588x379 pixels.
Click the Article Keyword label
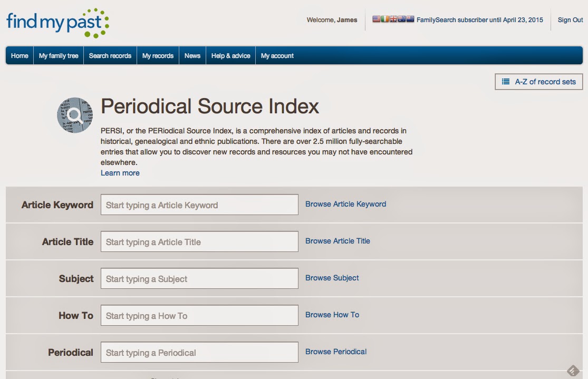pyautogui.click(x=57, y=205)
